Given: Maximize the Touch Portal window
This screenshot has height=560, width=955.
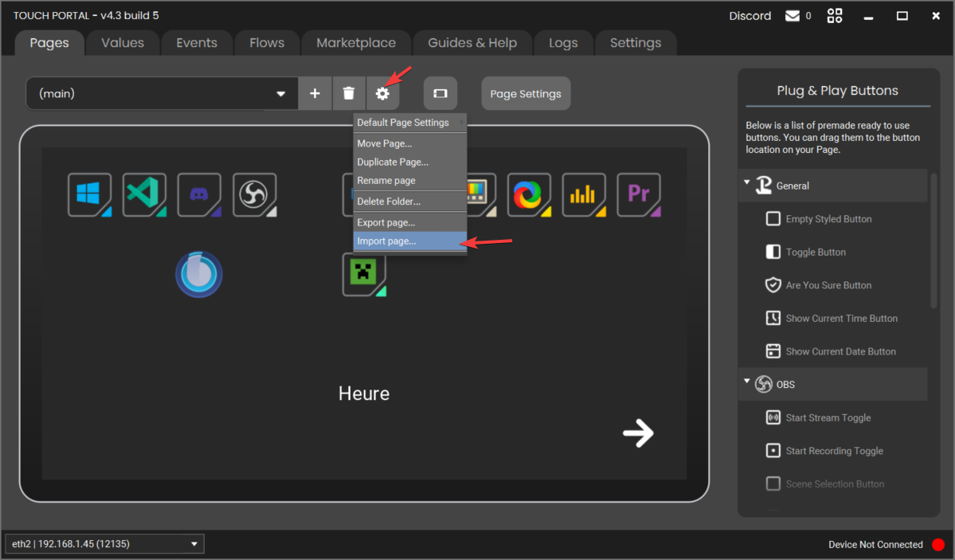Looking at the screenshot, I should click(902, 16).
